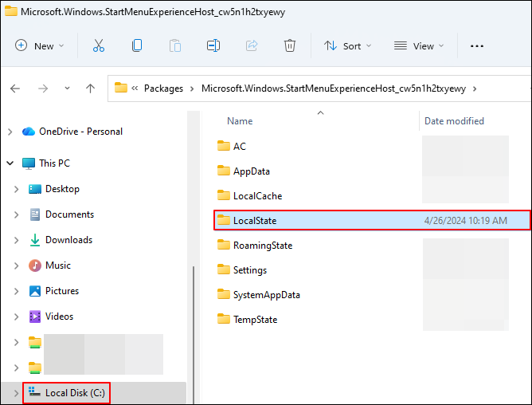
Task: Click the title bar folder icon
Action: pos(11,11)
